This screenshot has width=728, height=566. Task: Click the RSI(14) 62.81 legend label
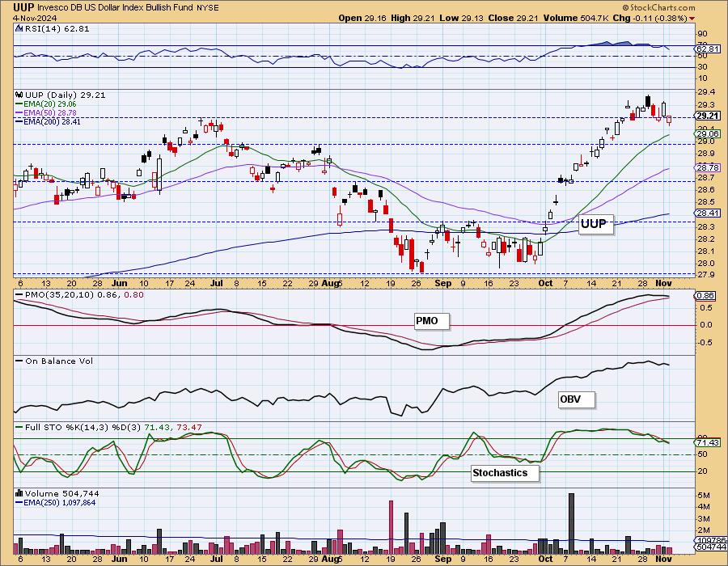point(57,28)
